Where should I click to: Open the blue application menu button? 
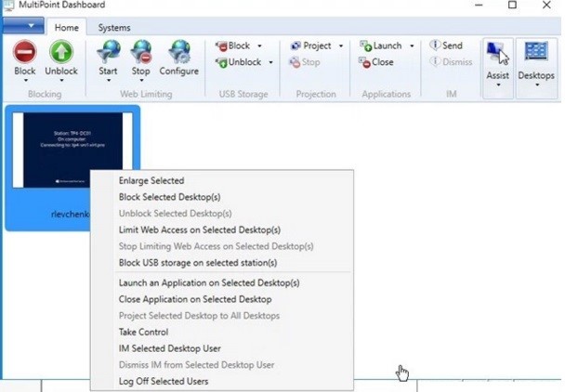coord(23,26)
